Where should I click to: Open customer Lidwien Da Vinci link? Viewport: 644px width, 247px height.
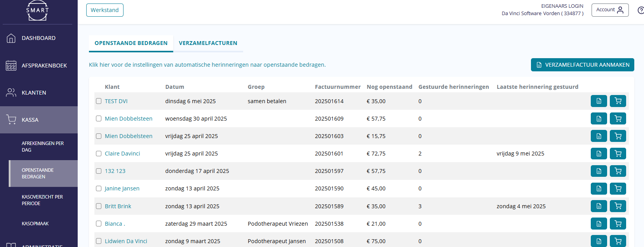(126, 241)
